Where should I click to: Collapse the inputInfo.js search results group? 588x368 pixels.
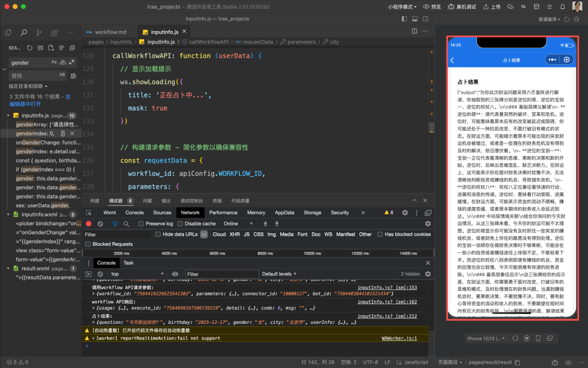[9, 116]
